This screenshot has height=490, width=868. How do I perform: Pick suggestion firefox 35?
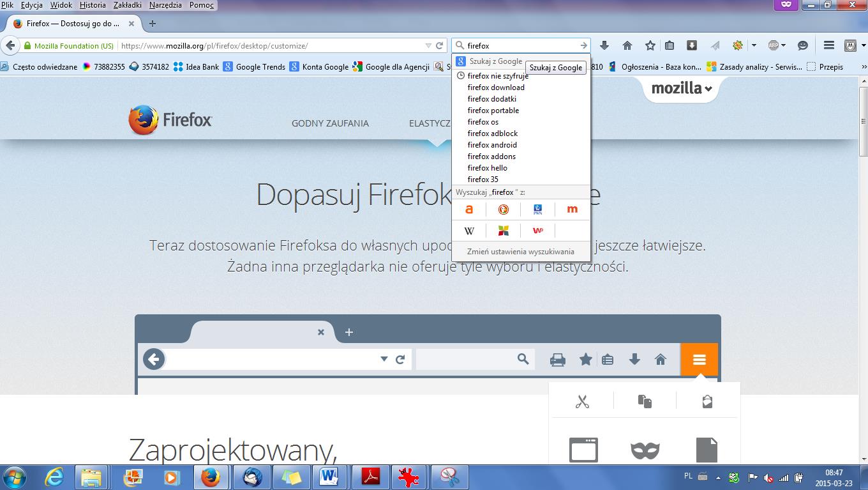click(521, 180)
